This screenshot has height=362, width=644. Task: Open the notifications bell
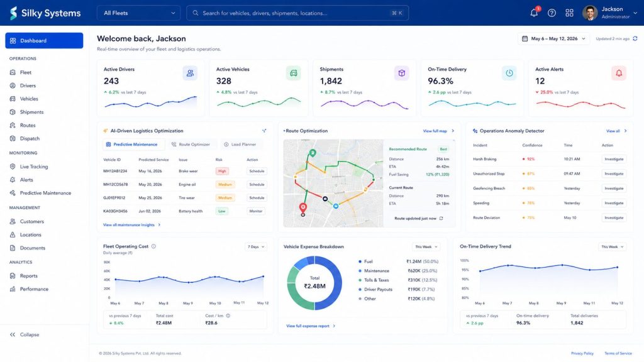[534, 13]
